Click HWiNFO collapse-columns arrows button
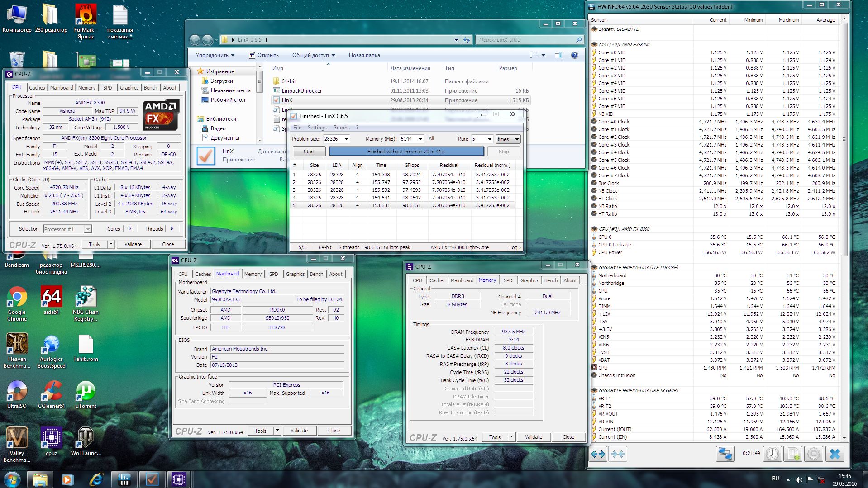This screenshot has width=868, height=488. click(618, 454)
